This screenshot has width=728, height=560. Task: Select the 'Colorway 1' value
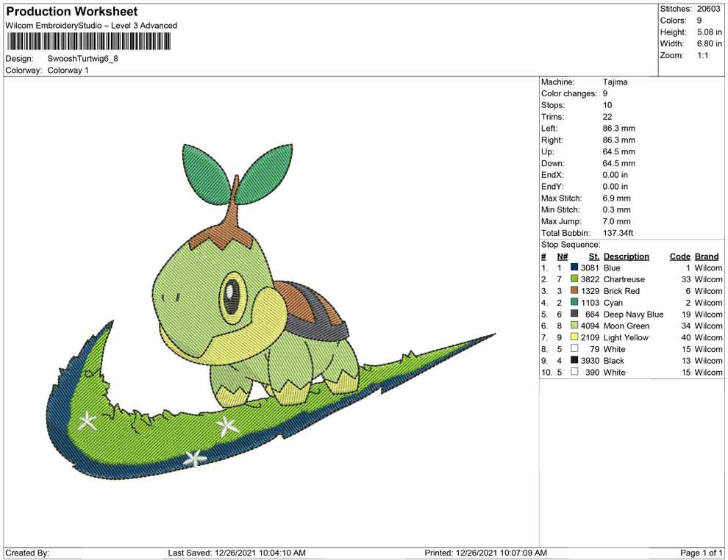pyautogui.click(x=68, y=71)
